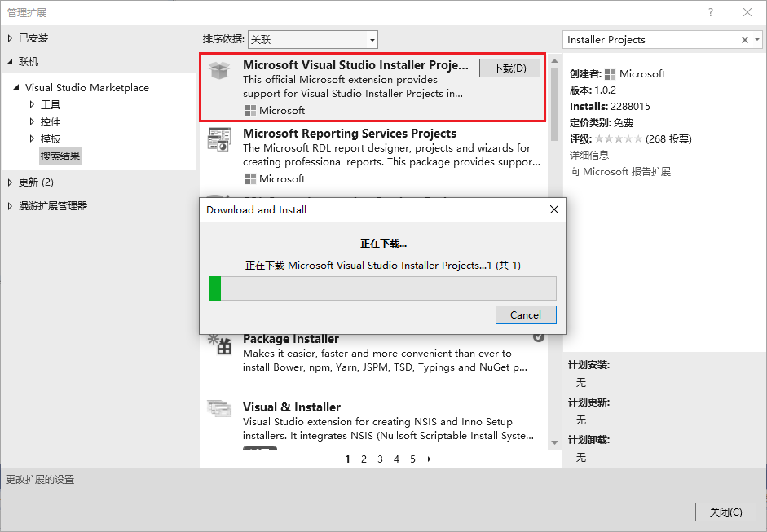Expand the 模板 category
The width and height of the screenshot is (767, 532).
click(x=32, y=138)
